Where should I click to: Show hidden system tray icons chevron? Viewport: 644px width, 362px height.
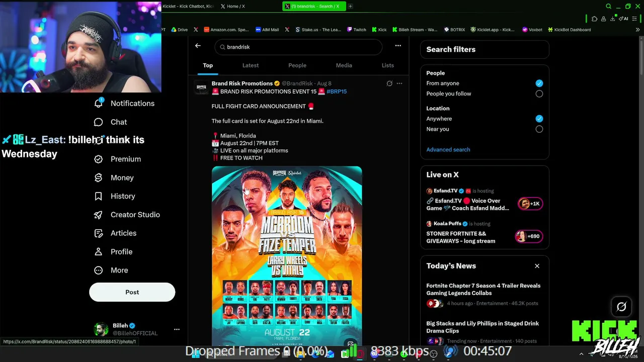[581, 354]
